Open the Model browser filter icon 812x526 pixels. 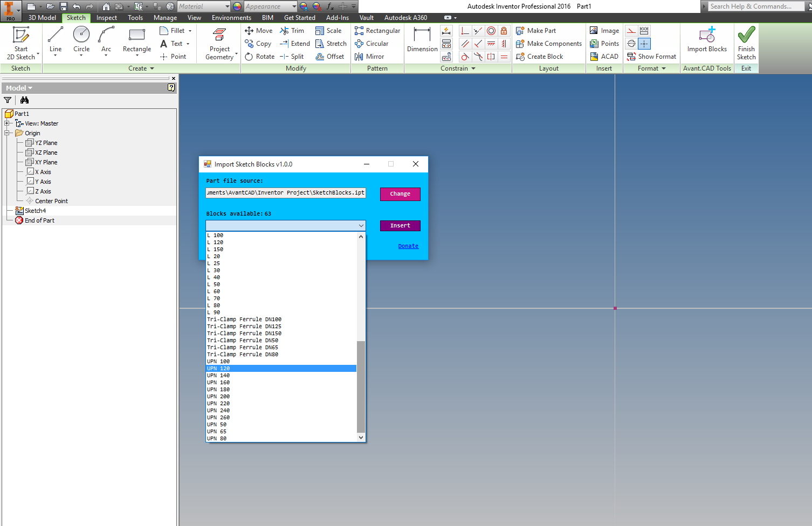[x=8, y=100]
